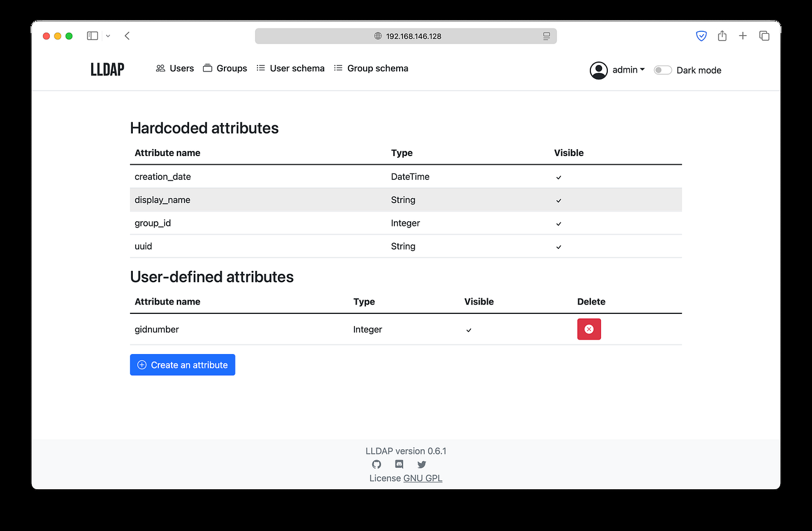The height and width of the screenshot is (531, 812).
Task: Open the Discord icon in footer
Action: [399, 464]
